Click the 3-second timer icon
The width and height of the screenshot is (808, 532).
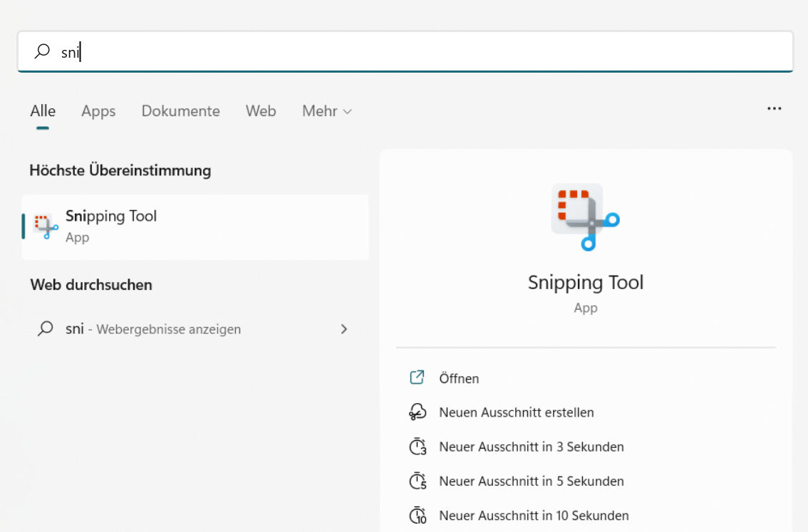pos(418,447)
